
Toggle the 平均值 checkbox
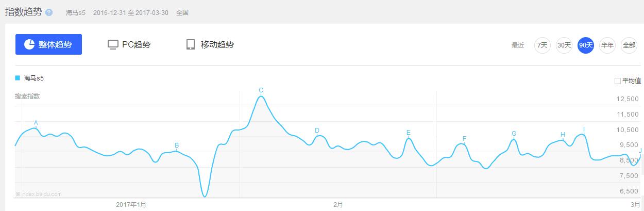click(618, 81)
